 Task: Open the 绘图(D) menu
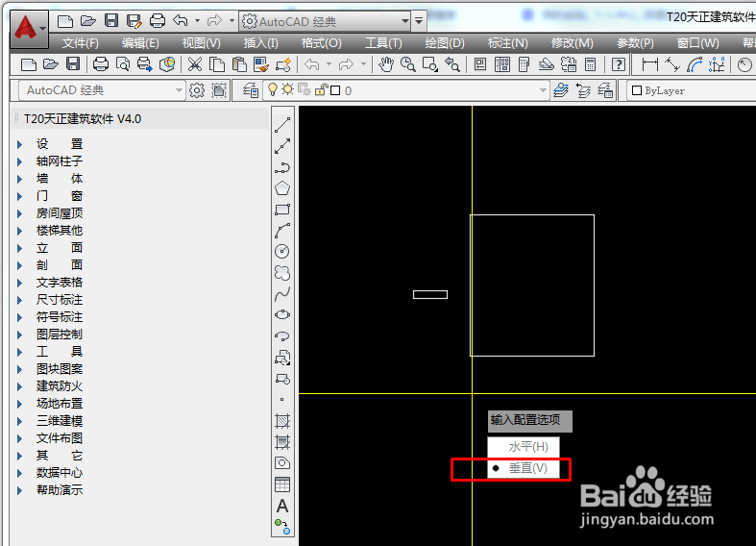click(x=445, y=43)
